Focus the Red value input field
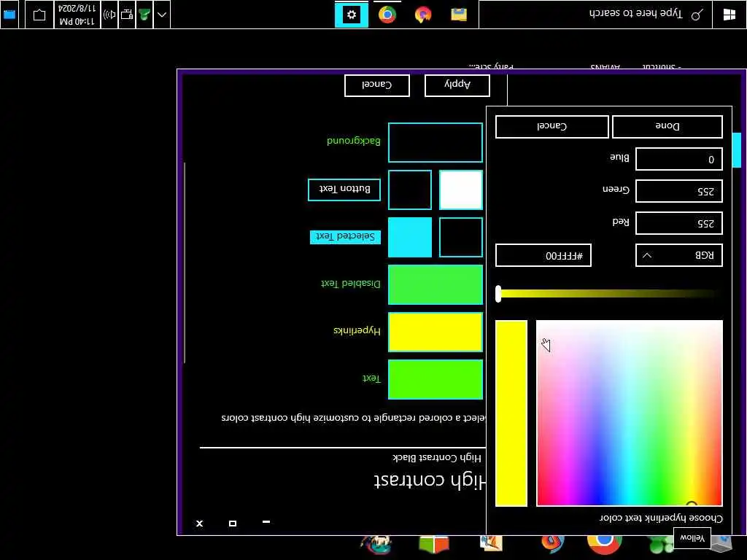 (x=679, y=223)
